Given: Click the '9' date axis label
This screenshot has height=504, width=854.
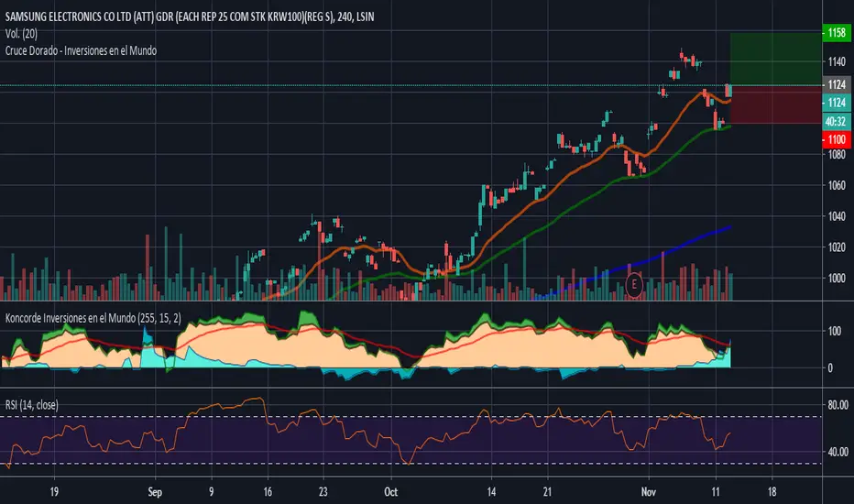Looking at the screenshot, I should click(212, 492).
